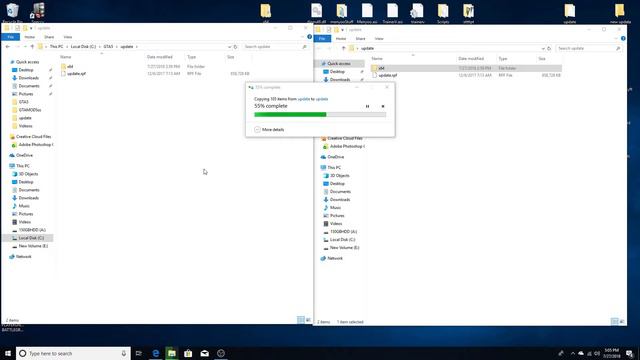Click the Up arrow in right Explorer window
The height and width of the screenshot is (360, 640).
(344, 49)
